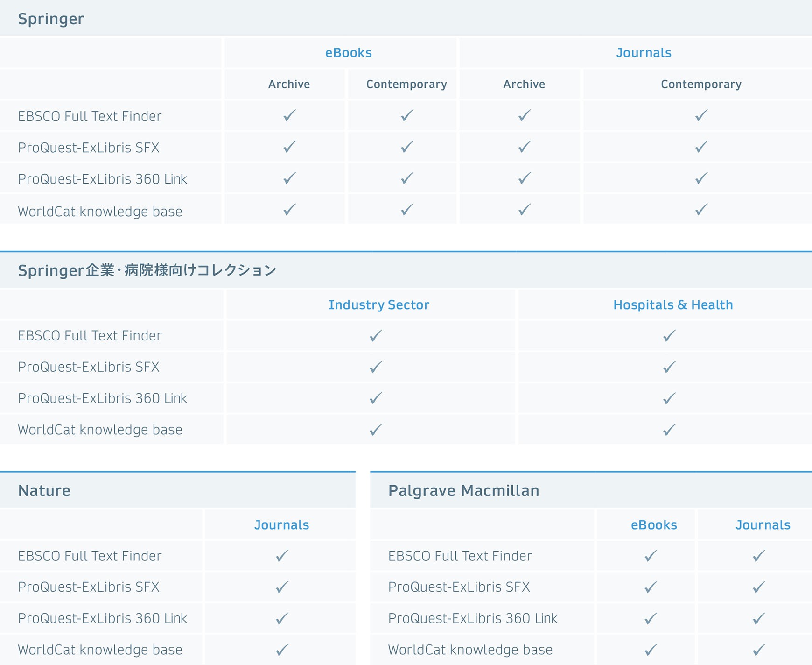Click Springer SFX Journals Archive checkmark

tap(525, 147)
